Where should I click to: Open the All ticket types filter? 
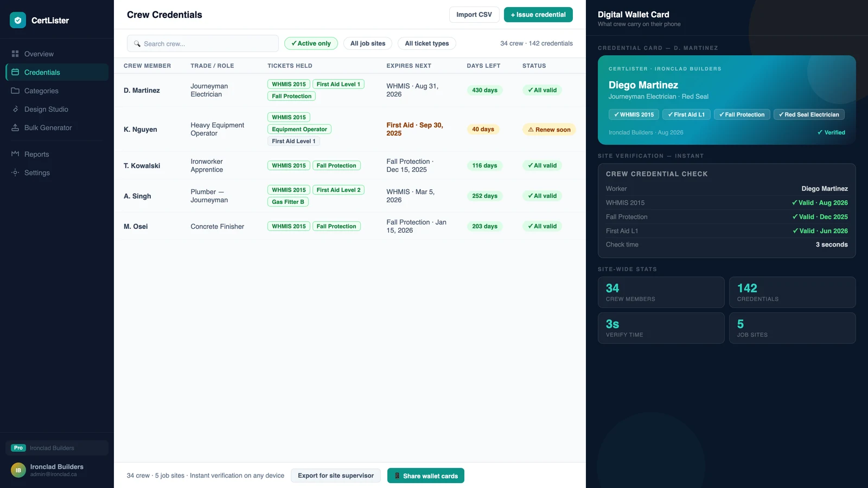[427, 43]
